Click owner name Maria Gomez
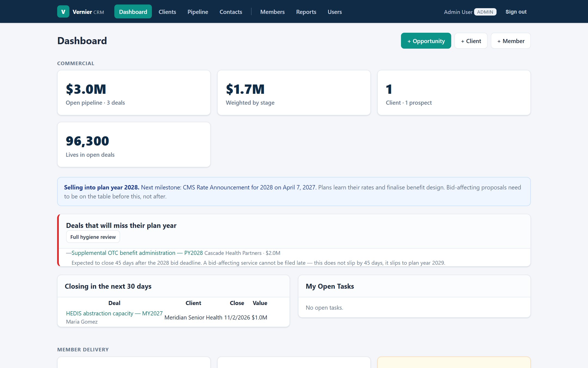 (x=82, y=322)
